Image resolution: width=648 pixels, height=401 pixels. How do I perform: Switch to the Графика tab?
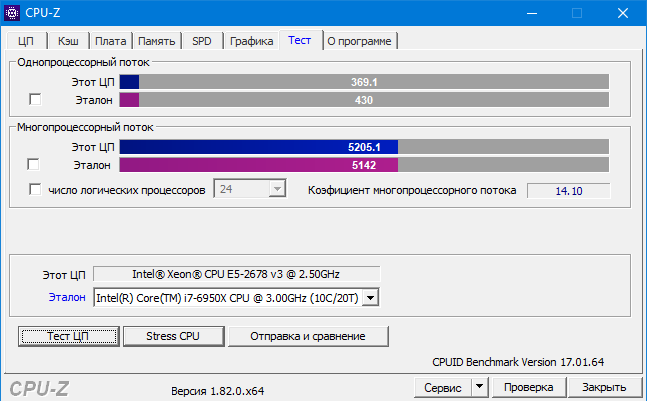[x=252, y=41]
